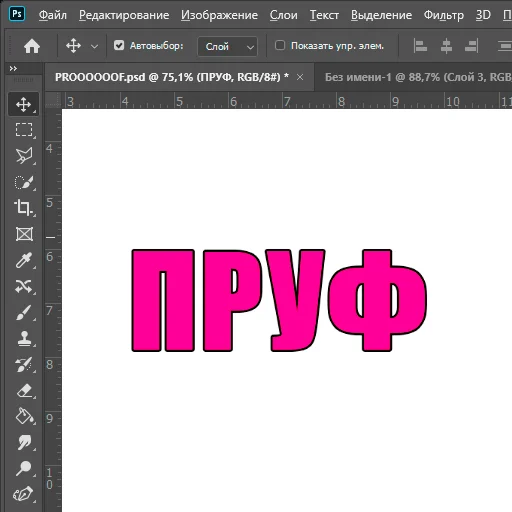Select the Paint Bucket tool
The image size is (512, 512).
click(24, 417)
